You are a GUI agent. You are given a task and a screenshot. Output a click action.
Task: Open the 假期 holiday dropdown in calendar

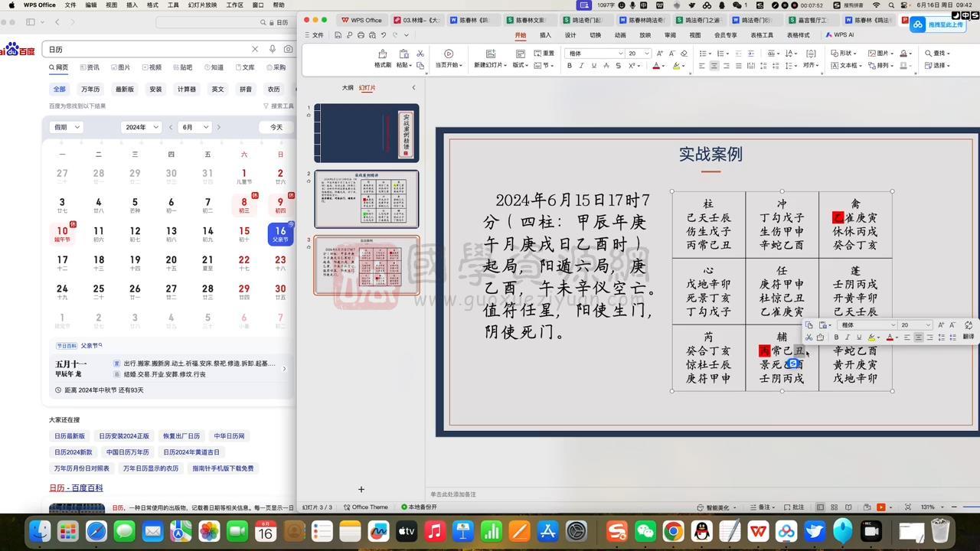[x=66, y=127]
